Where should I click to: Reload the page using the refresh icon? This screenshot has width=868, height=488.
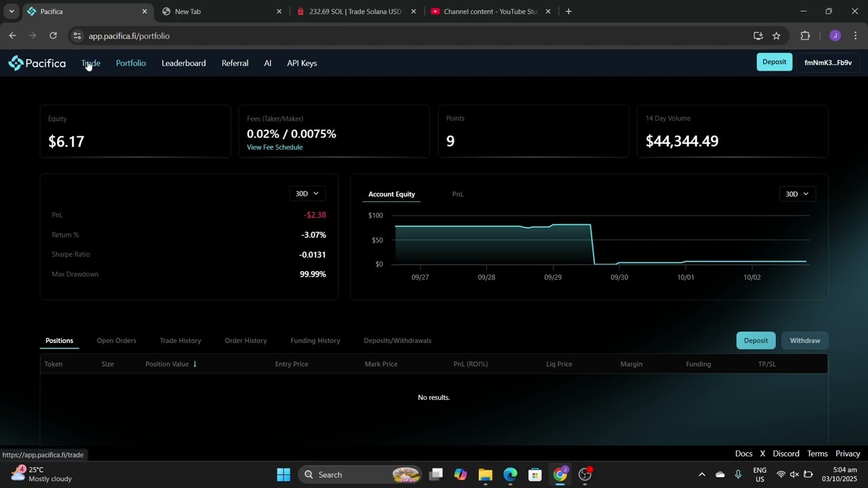click(x=54, y=36)
